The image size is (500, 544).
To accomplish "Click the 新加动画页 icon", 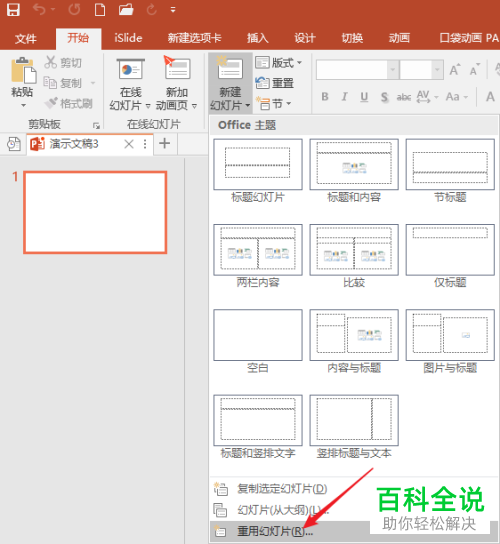I will coord(177,68).
